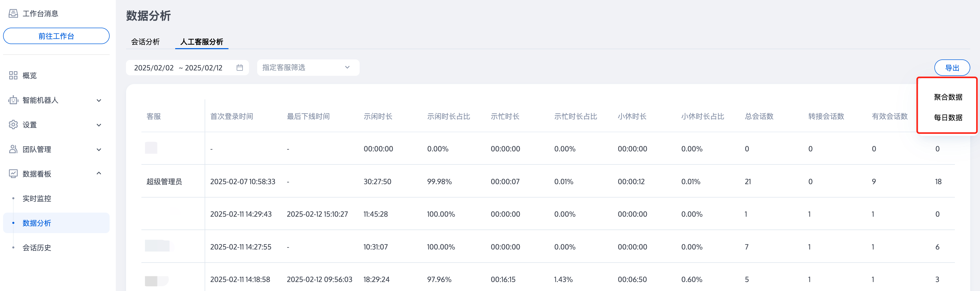Click the 智能机器人 robot icon
Viewport: 980px width, 291px height.
[x=13, y=100]
